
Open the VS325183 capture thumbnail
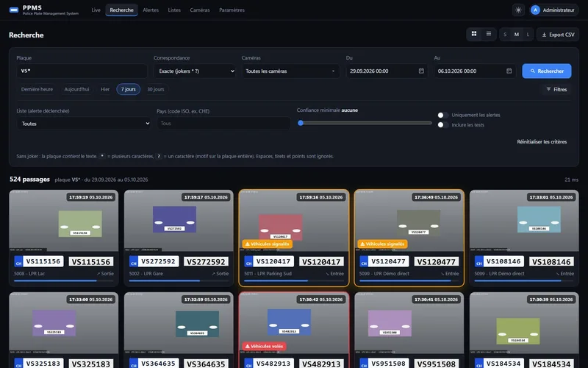pos(64,324)
